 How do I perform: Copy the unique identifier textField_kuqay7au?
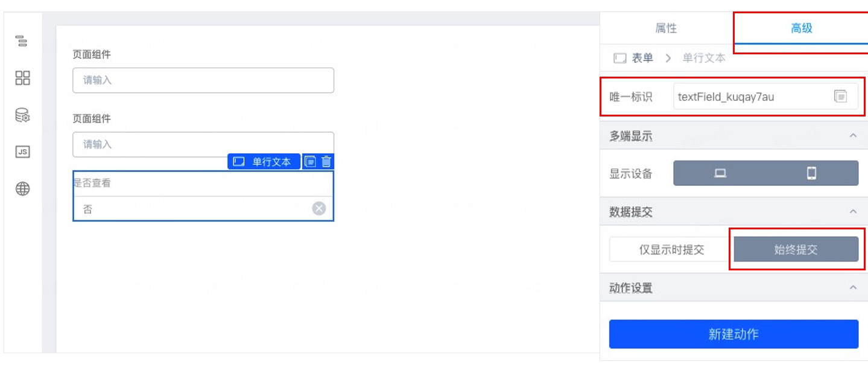[841, 96]
